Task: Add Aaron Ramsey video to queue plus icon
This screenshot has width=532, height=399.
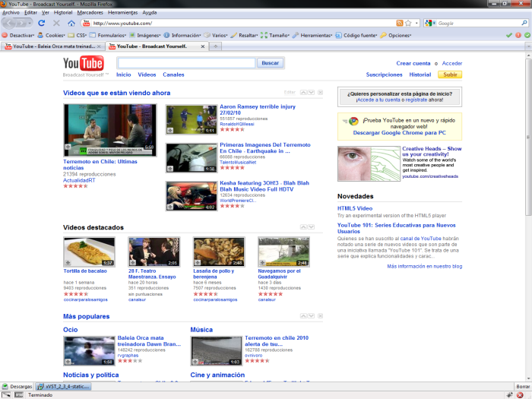Action: click(170, 131)
